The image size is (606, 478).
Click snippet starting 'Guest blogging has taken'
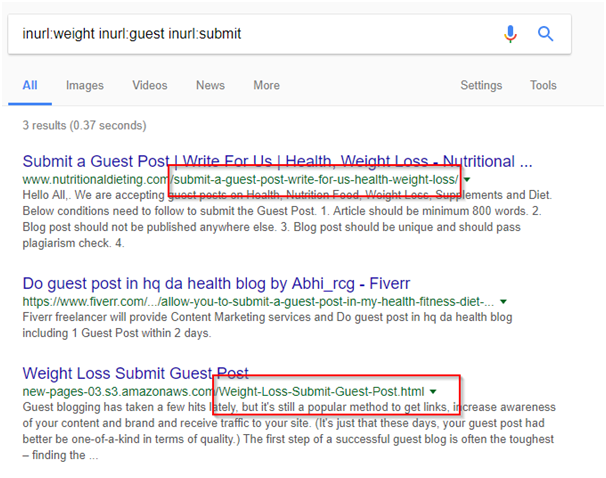pos(289,431)
